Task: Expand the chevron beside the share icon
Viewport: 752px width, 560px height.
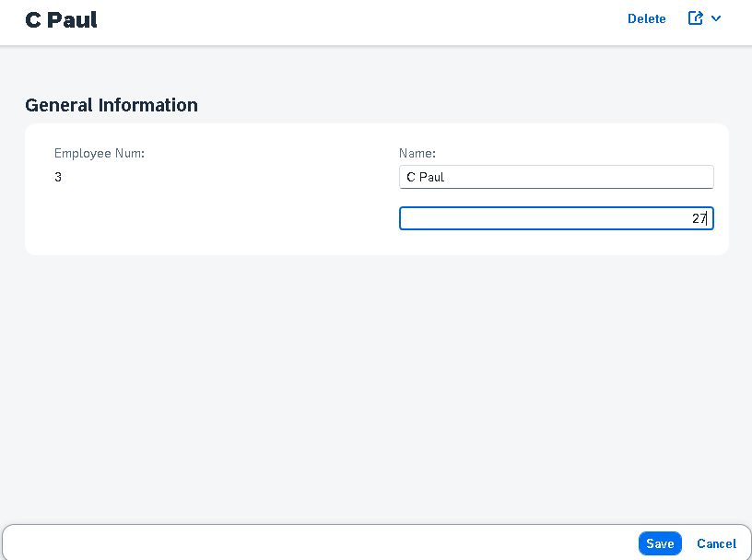Action: [x=716, y=18]
